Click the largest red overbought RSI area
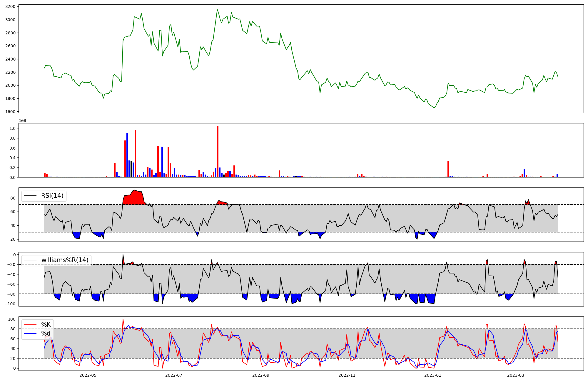Image resolution: width=588 pixels, height=382 pixels. [134, 198]
